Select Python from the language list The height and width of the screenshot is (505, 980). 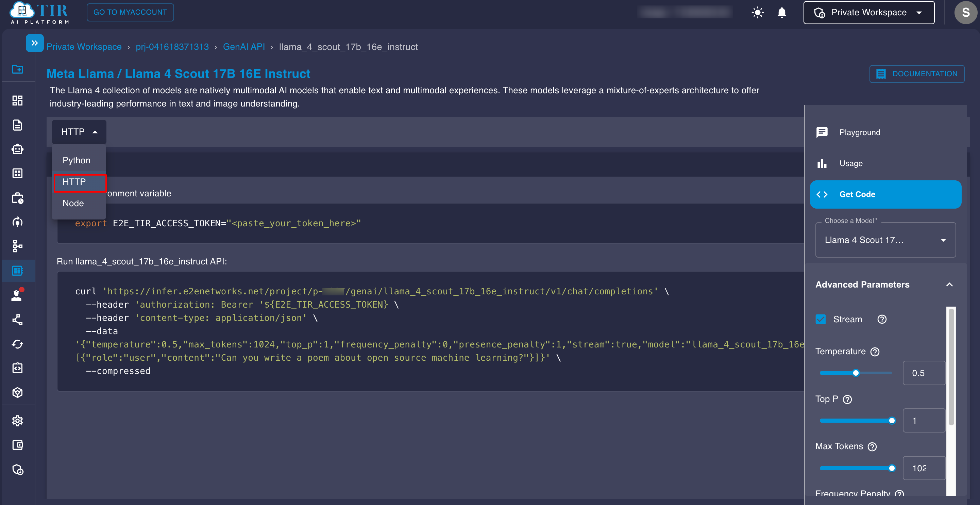point(79,160)
